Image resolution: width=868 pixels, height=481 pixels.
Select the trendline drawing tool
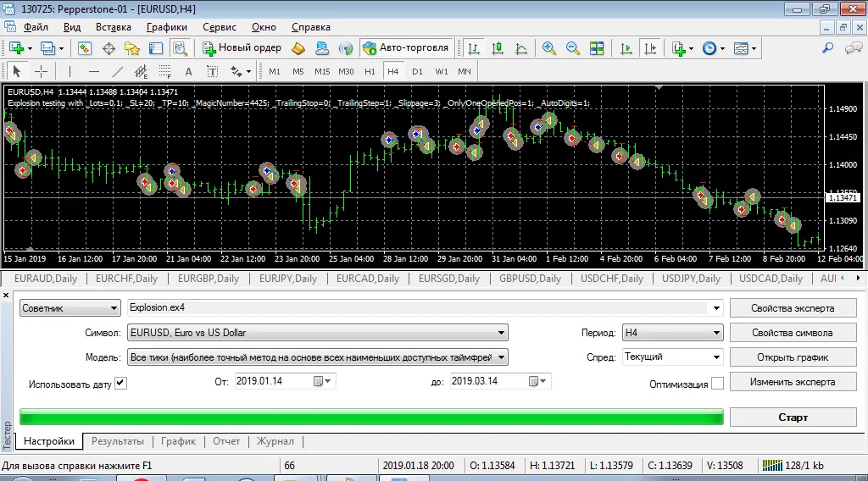point(117,72)
